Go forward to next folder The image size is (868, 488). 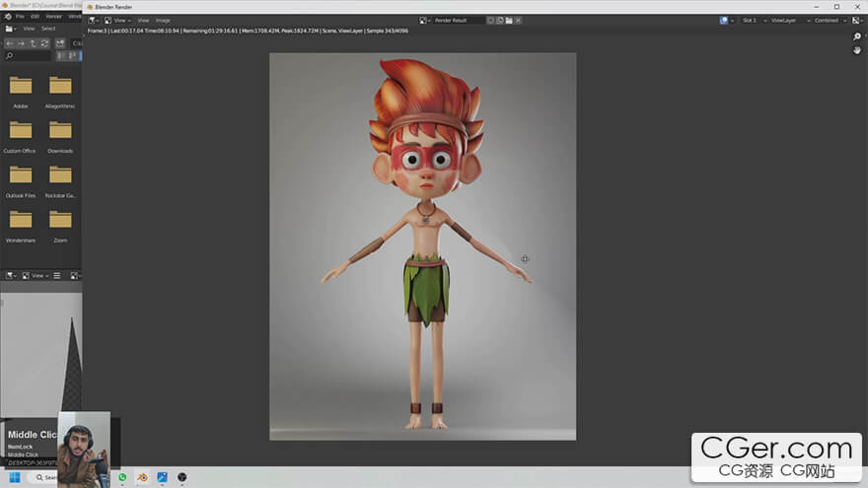(x=21, y=43)
